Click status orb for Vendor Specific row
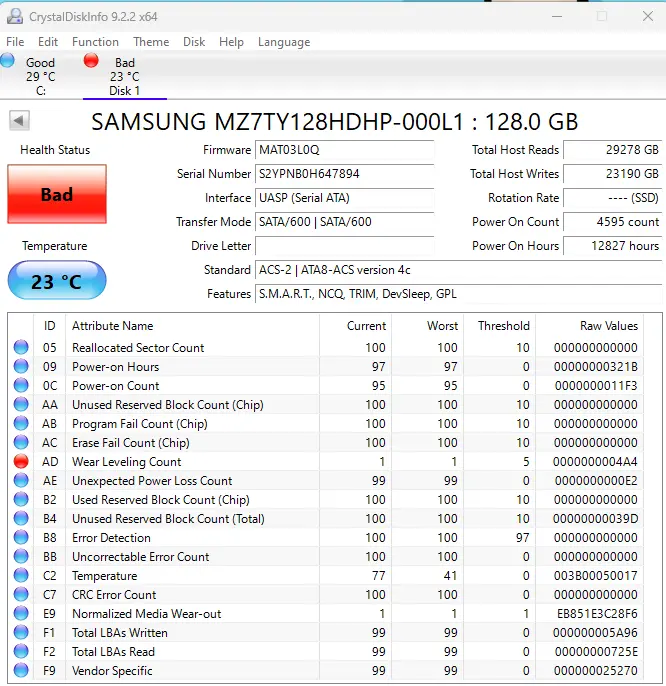Image resolution: width=666 pixels, height=686 pixels. coord(21,670)
